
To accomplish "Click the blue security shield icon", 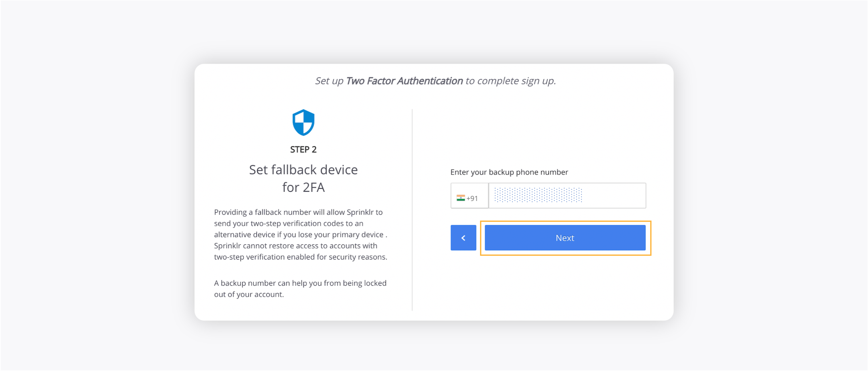I will click(x=303, y=122).
